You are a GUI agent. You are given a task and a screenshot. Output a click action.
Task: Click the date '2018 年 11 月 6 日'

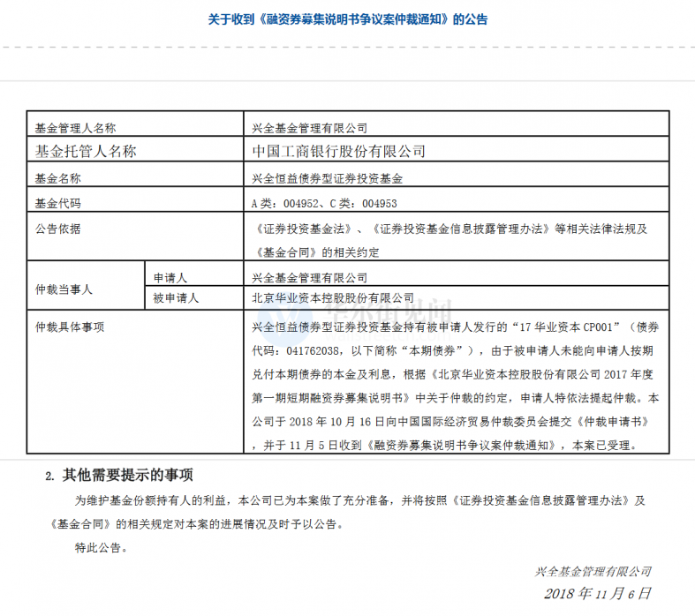[598, 594]
